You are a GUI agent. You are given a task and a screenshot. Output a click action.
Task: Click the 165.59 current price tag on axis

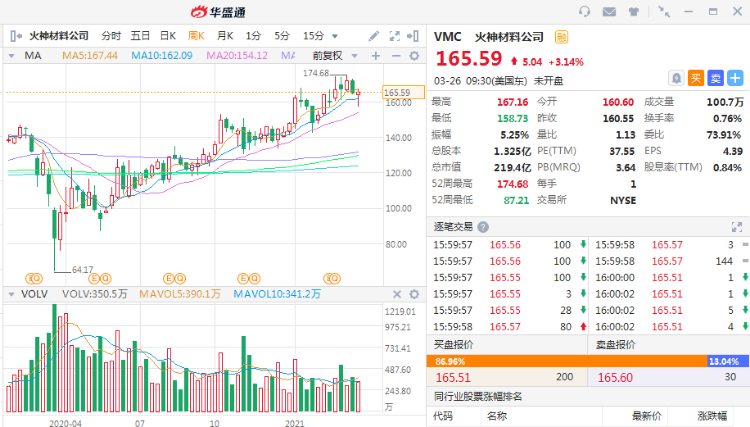(403, 92)
